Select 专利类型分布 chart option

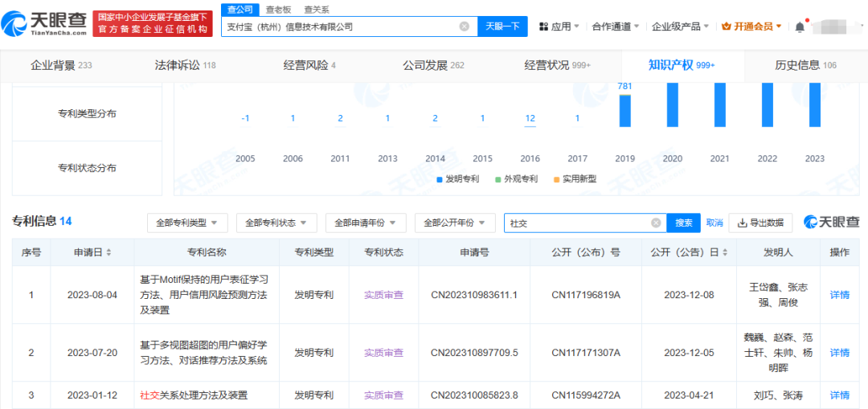click(x=87, y=114)
